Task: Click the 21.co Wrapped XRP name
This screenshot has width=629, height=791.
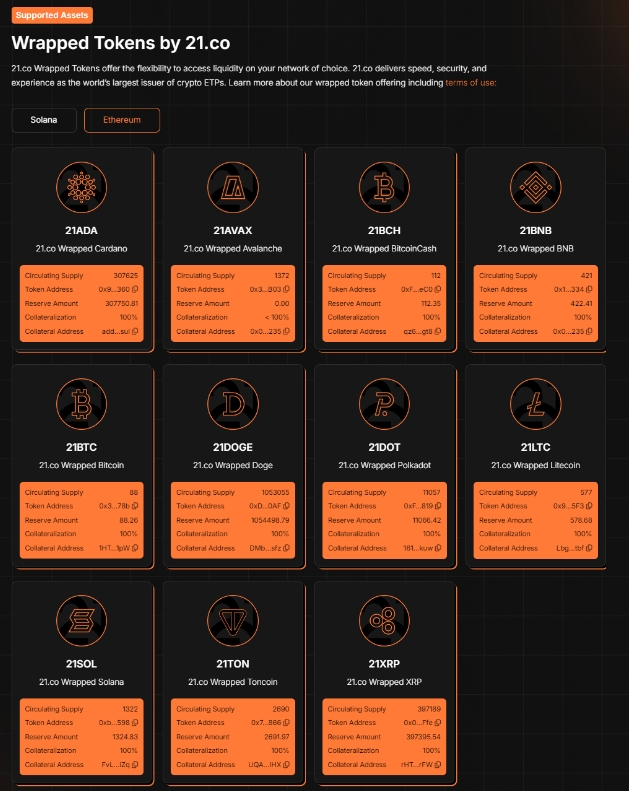Action: (x=384, y=682)
